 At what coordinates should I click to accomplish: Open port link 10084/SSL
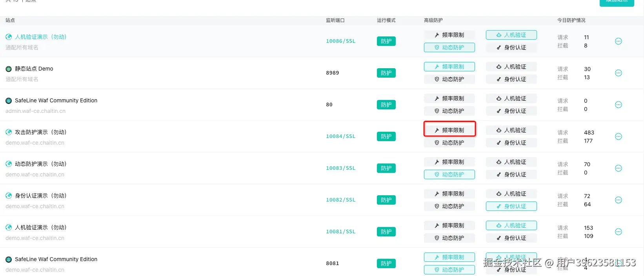pos(340,136)
